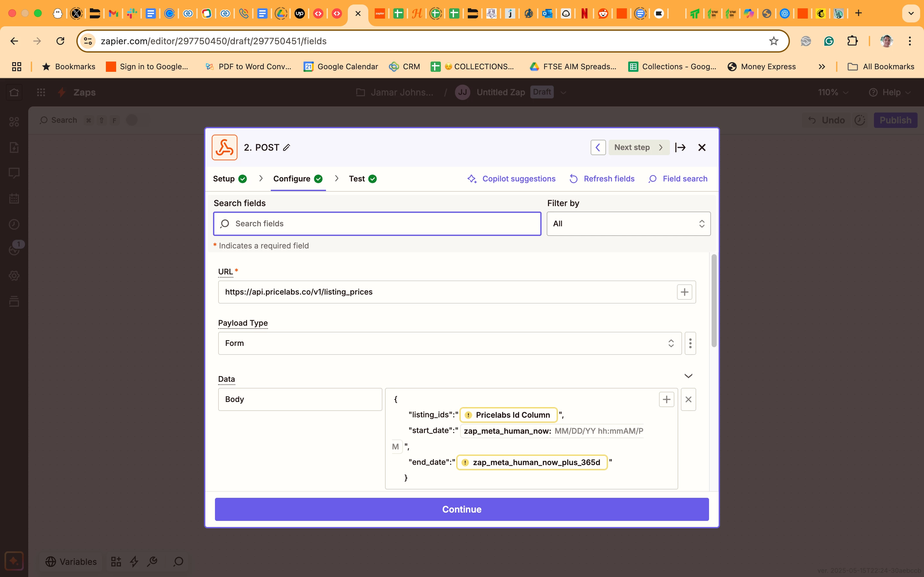Click the Continue button
Image resolution: width=924 pixels, height=577 pixels.
pos(462,509)
